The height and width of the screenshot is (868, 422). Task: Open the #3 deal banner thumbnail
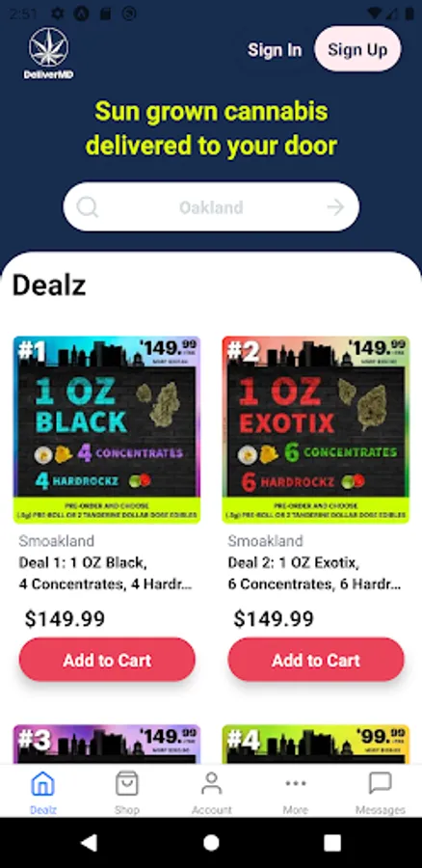(107, 745)
